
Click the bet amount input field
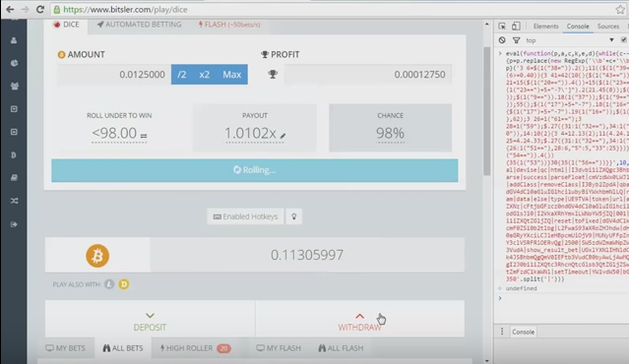[114, 75]
